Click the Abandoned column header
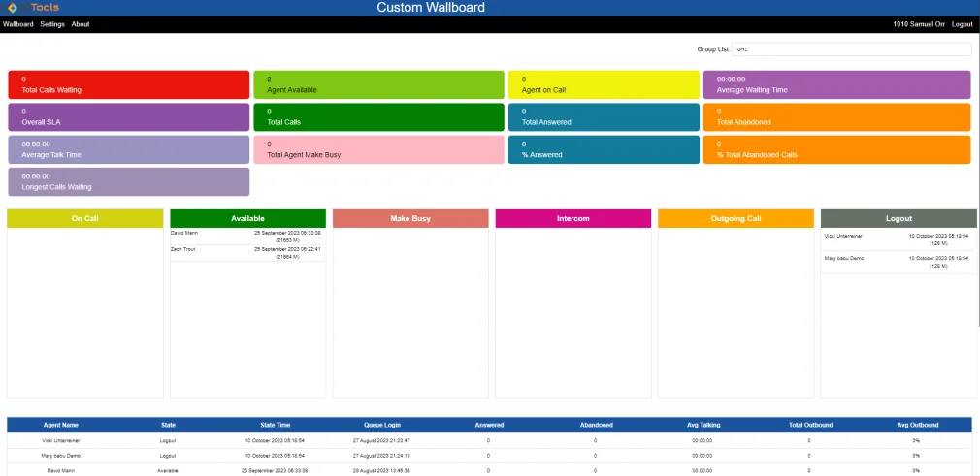This screenshot has height=476, width=980. click(597, 425)
